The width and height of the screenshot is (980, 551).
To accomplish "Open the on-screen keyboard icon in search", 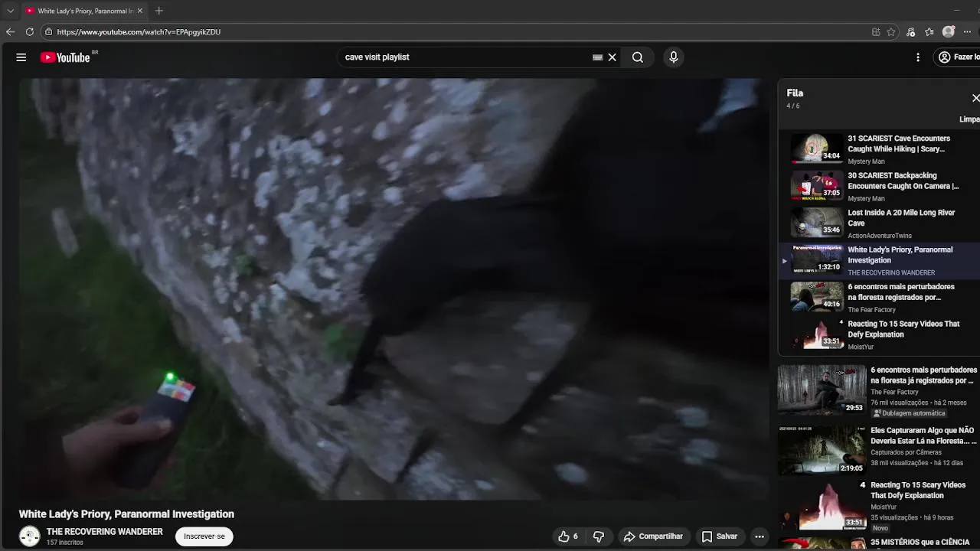I will pyautogui.click(x=598, y=57).
